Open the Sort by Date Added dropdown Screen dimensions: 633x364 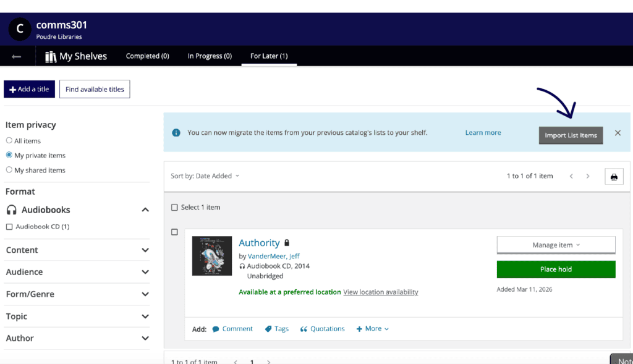[x=205, y=176]
